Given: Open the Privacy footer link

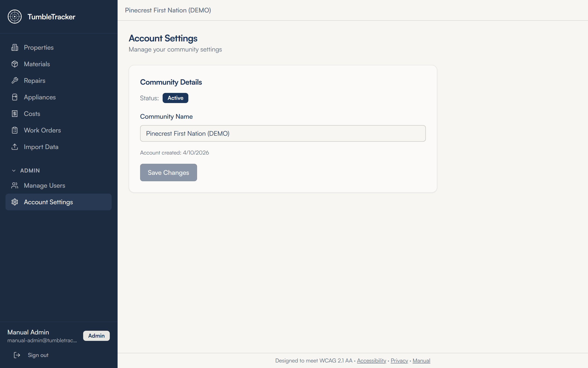Looking at the screenshot, I should coord(399,361).
